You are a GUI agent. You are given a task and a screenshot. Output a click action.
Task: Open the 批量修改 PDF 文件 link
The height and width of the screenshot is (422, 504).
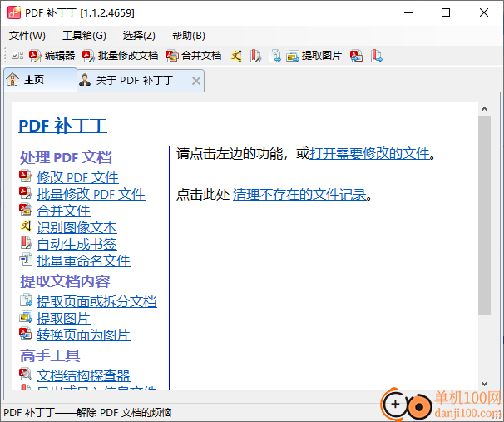(91, 194)
